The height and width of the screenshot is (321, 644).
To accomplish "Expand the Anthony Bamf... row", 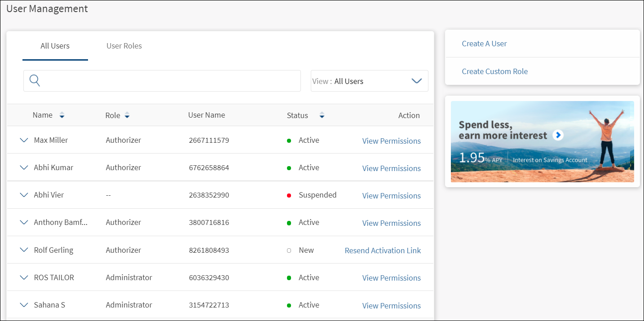I will [x=24, y=223].
